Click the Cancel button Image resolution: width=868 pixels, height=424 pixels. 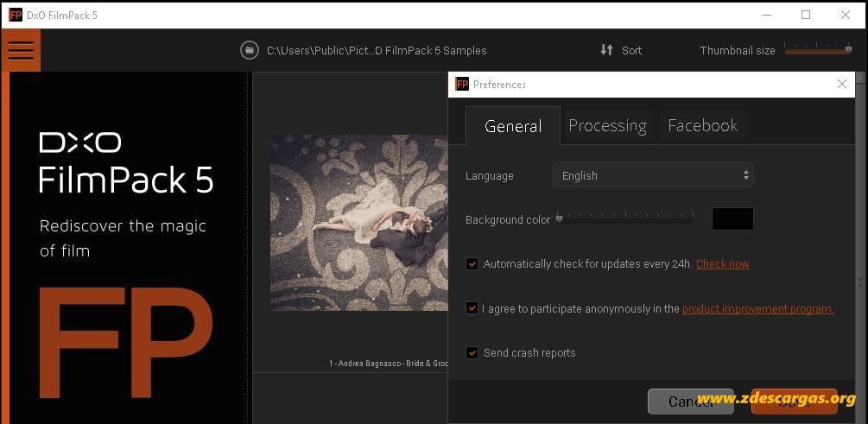pyautogui.click(x=690, y=402)
